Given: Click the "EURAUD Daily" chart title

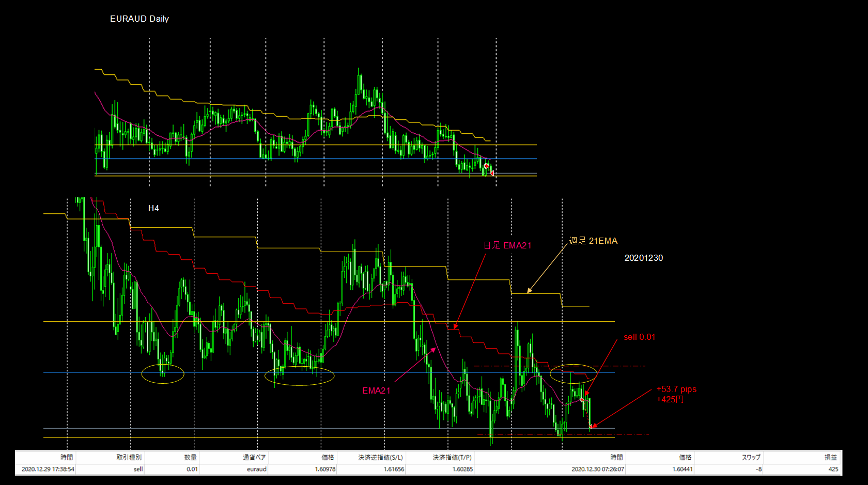Looking at the screenshot, I should click(139, 19).
